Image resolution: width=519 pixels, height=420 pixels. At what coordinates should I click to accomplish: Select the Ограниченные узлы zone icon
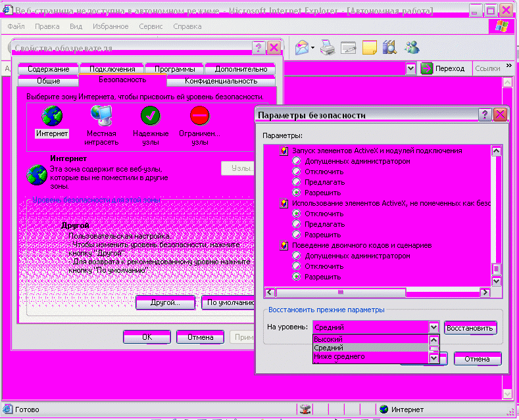click(199, 116)
